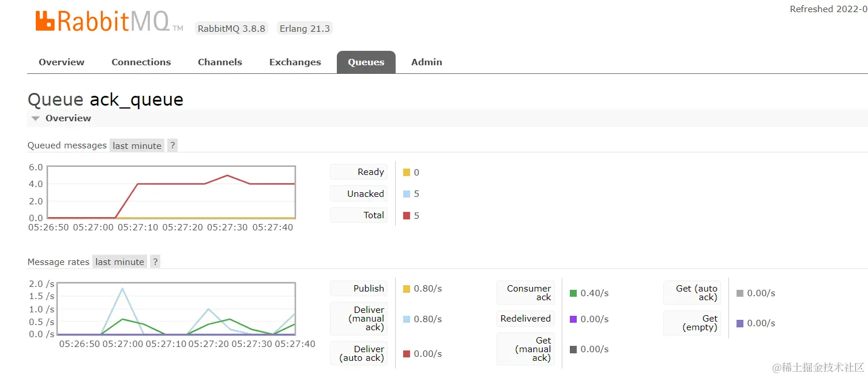The image size is (868, 377).
Task: Change Queued messages 'last minute' range
Action: (137, 145)
